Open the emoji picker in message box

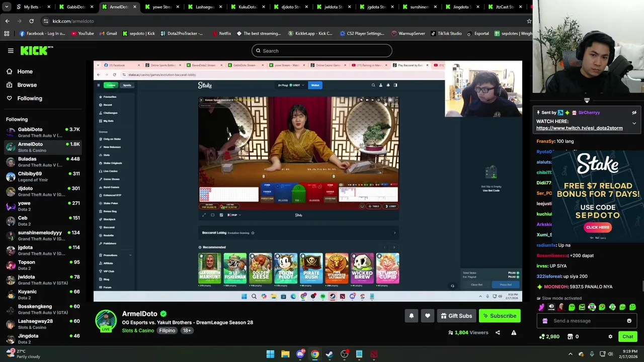[x=629, y=321]
